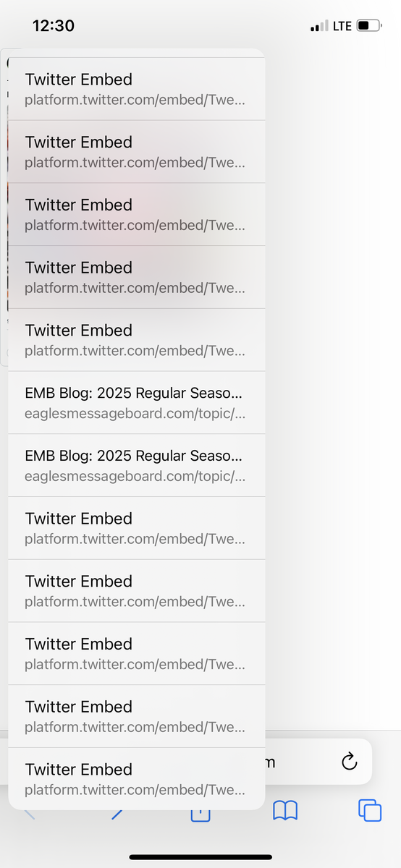Select the second Twitter Embed history entry
This screenshot has width=401, height=868.
pos(137,152)
